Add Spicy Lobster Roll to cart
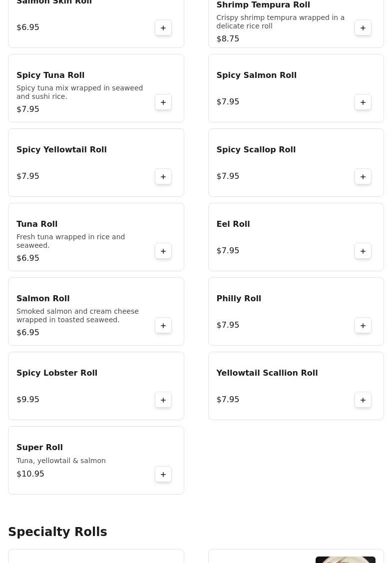Viewport: 392px width, 563px height. click(163, 400)
